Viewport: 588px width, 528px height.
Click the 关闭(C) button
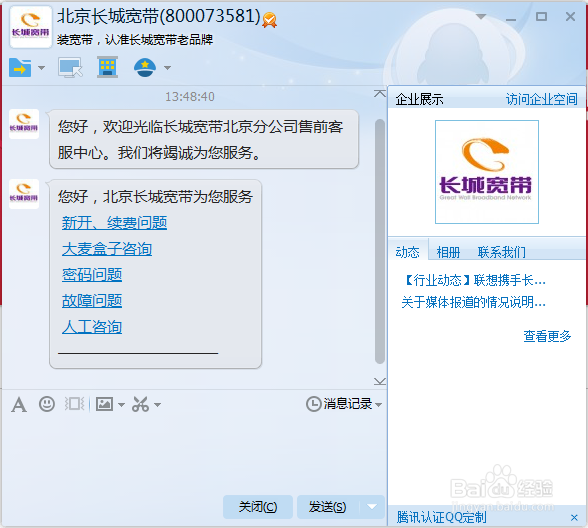[258, 507]
